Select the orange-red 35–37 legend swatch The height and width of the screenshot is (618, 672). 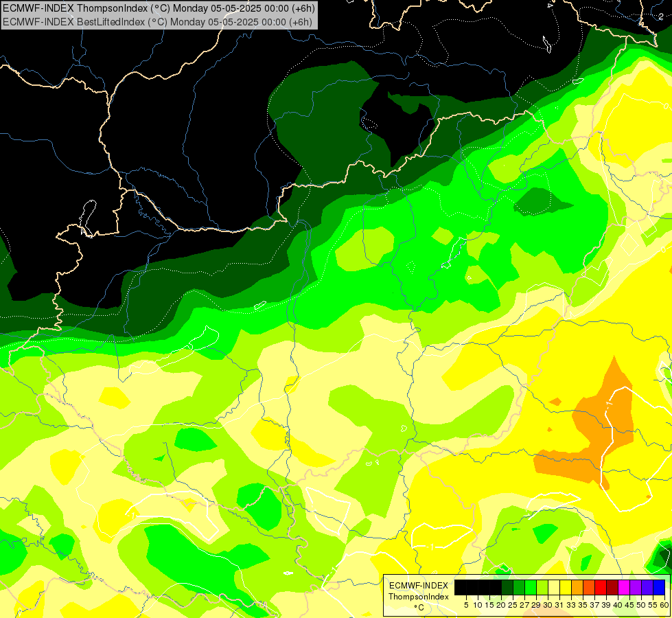pyautogui.click(x=589, y=587)
